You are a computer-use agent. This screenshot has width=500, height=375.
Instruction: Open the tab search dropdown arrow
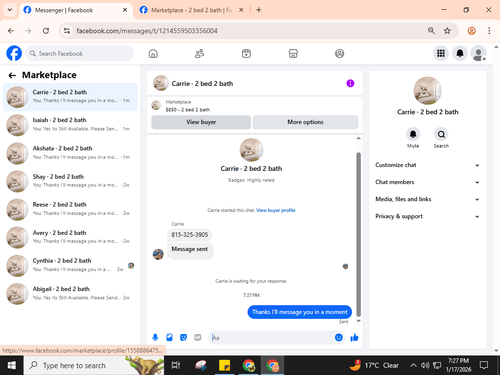[x=10, y=10]
